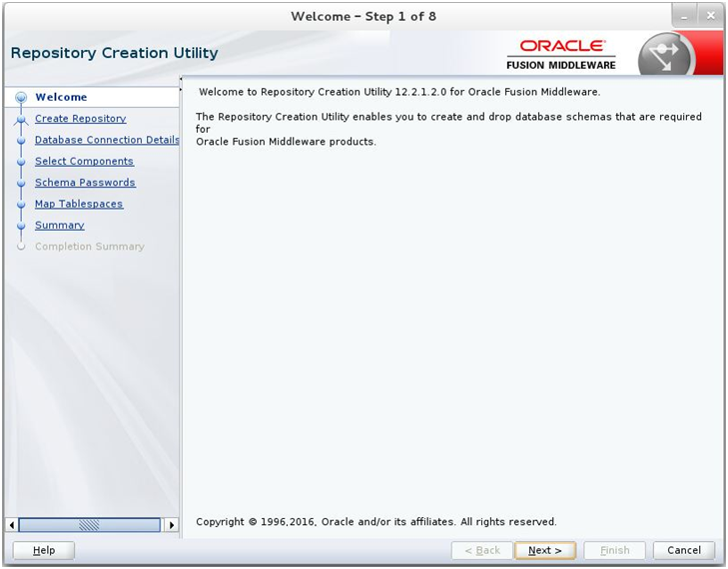Screen dimensions: 728x569
Task: Click the right arrow of sidebar scrollbar
Action: [x=172, y=525]
